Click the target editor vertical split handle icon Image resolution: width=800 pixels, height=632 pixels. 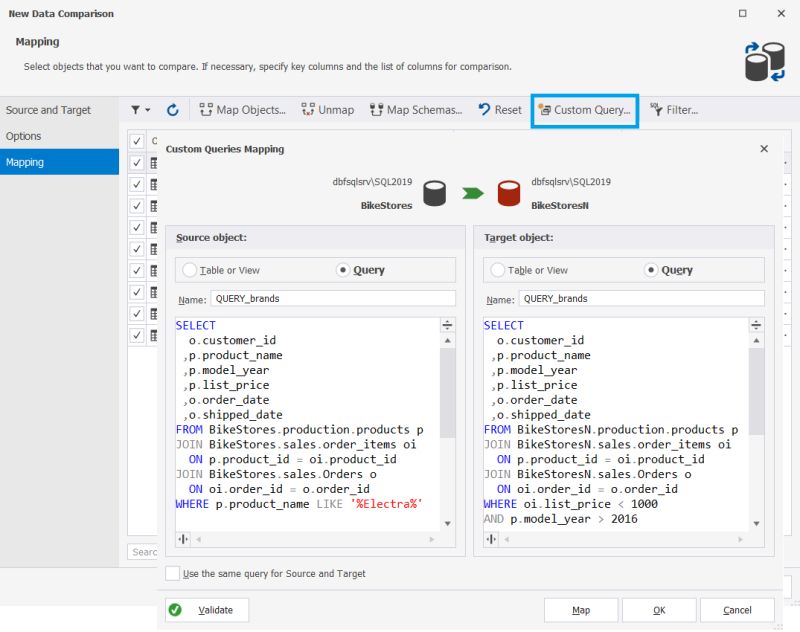click(491, 539)
